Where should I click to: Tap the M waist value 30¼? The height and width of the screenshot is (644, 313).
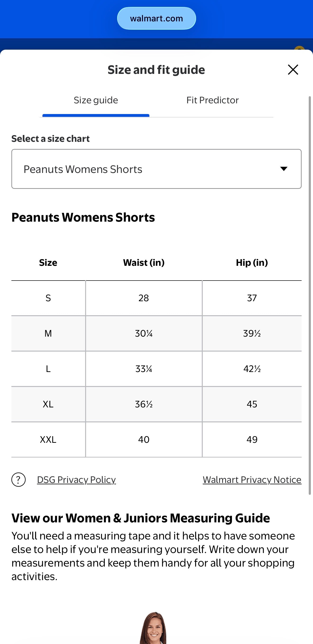point(144,333)
